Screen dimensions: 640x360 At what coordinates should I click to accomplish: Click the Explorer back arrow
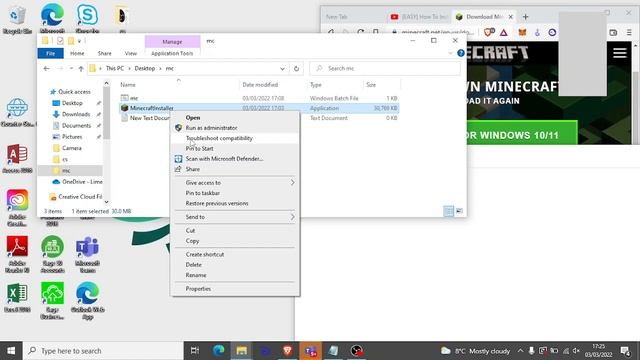click(x=47, y=69)
